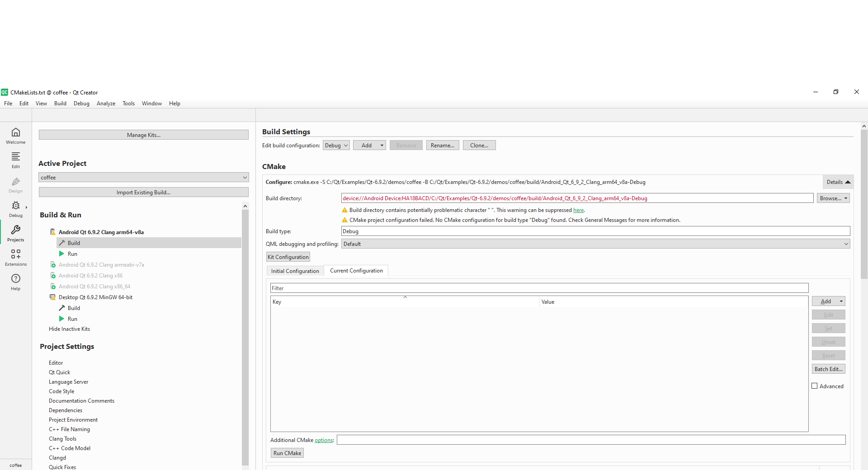Open the Extensions mode
This screenshot has width=868, height=470.
coord(16,257)
